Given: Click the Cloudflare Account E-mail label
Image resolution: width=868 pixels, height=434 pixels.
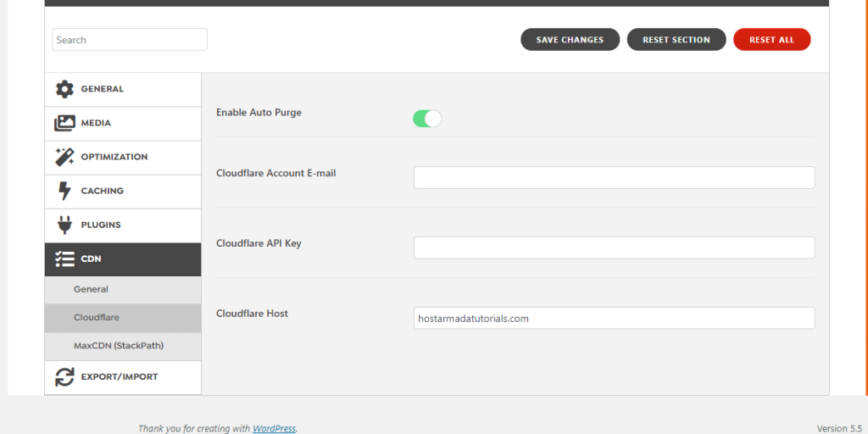Looking at the screenshot, I should click(x=276, y=173).
